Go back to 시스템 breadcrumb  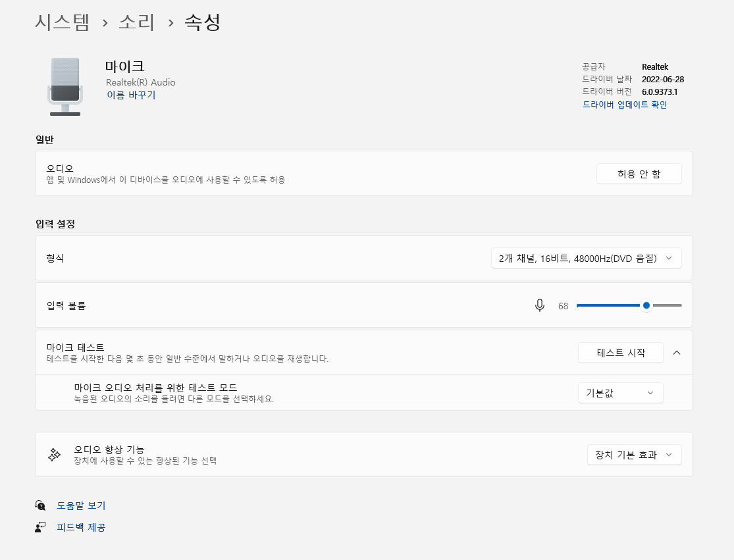63,22
